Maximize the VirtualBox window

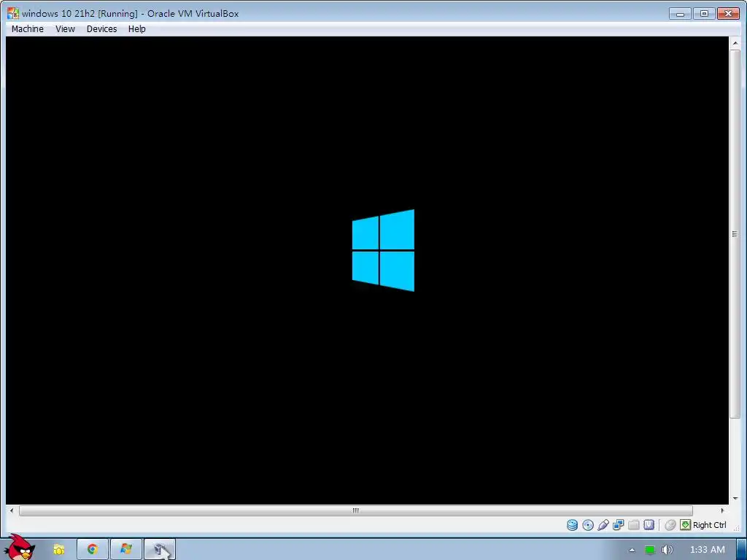click(704, 14)
